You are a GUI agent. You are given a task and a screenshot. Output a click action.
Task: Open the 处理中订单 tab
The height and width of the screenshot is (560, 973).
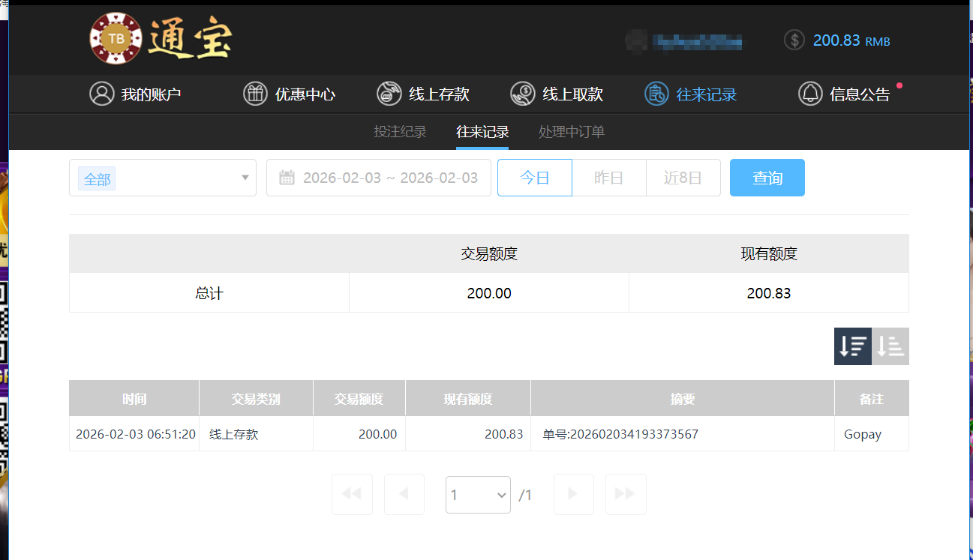pyautogui.click(x=570, y=131)
